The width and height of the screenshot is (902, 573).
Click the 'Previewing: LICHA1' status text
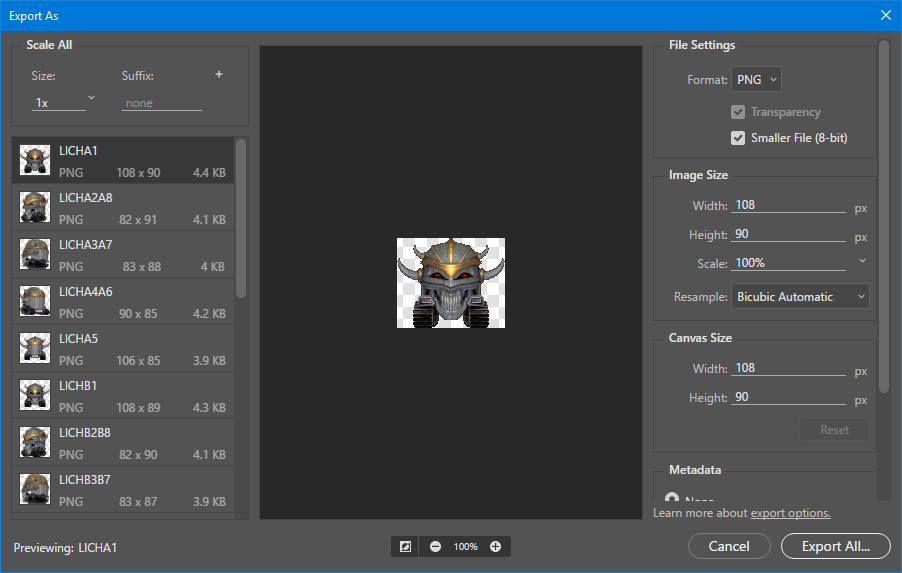tap(65, 548)
